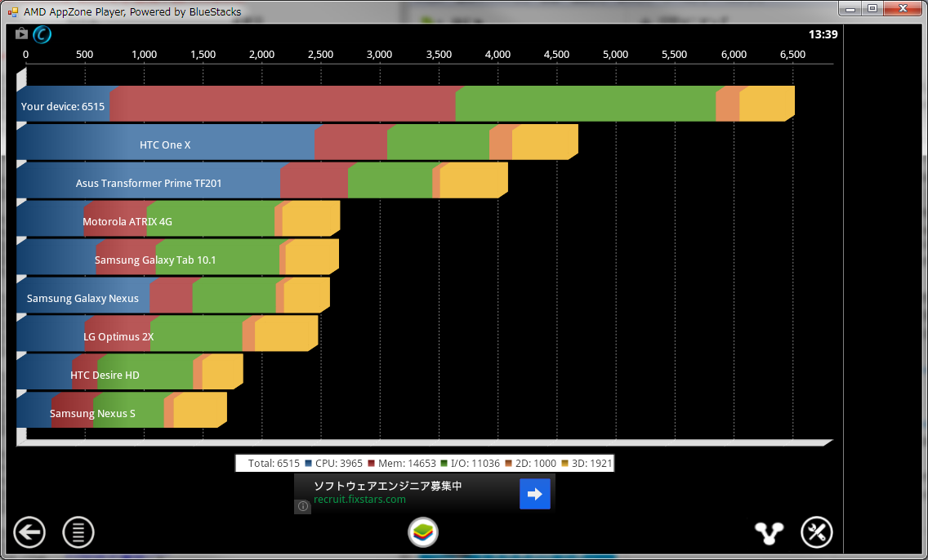Click the Mem: 14653 legend swatch
The image size is (928, 560).
[371, 464]
